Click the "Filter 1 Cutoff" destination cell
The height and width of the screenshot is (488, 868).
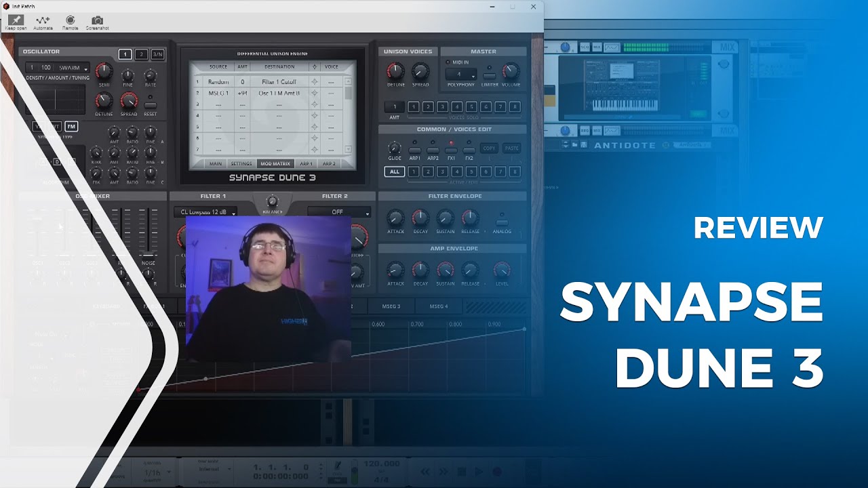click(x=279, y=82)
